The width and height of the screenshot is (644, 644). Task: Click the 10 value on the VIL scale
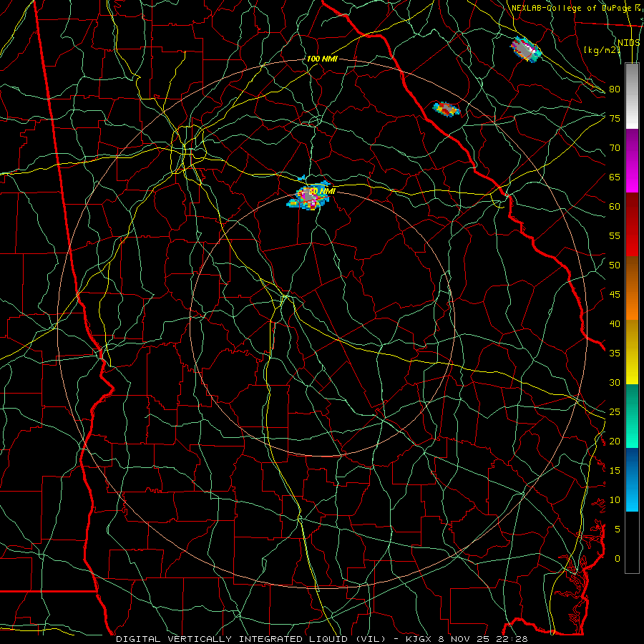pyautogui.click(x=615, y=500)
